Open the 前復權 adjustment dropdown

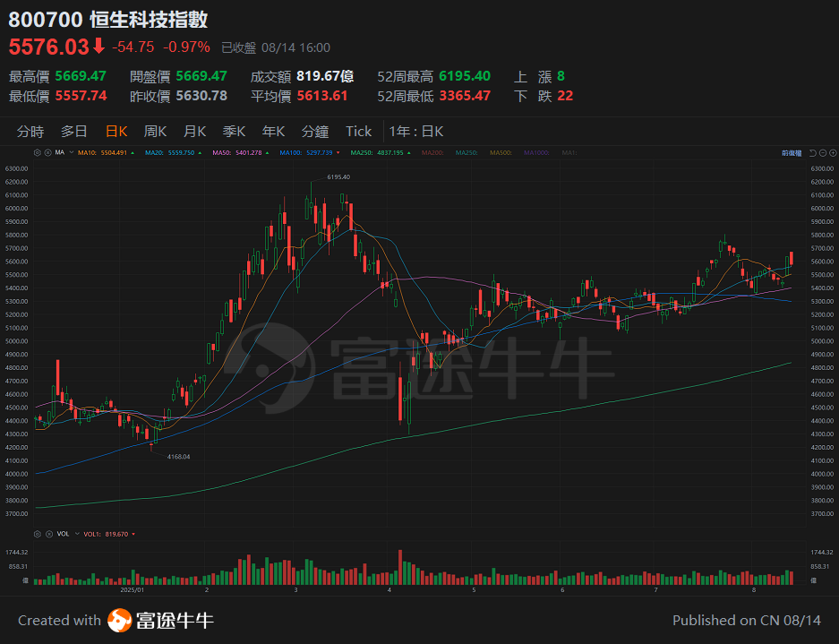(792, 153)
